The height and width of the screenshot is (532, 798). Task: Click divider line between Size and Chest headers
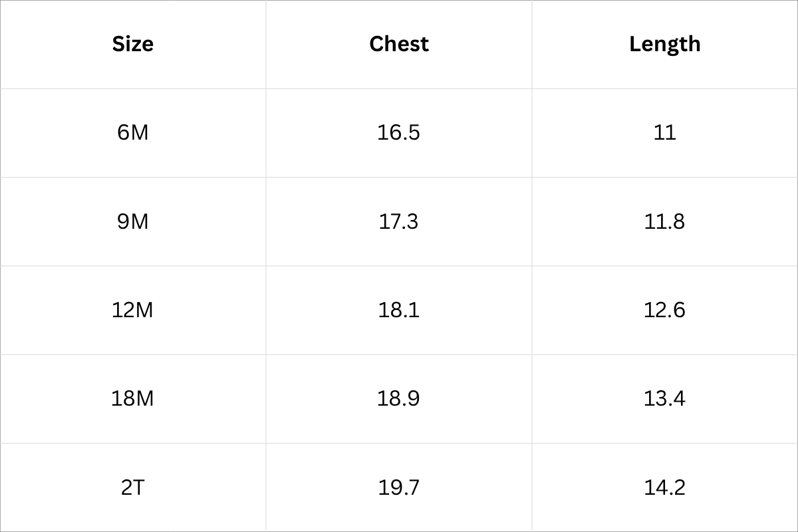click(x=266, y=44)
